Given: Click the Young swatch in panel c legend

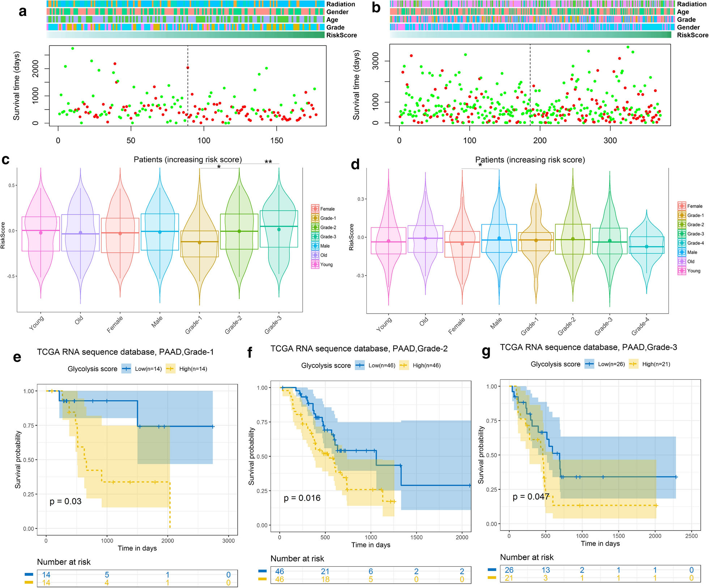Looking at the screenshot, I should 315,264.
